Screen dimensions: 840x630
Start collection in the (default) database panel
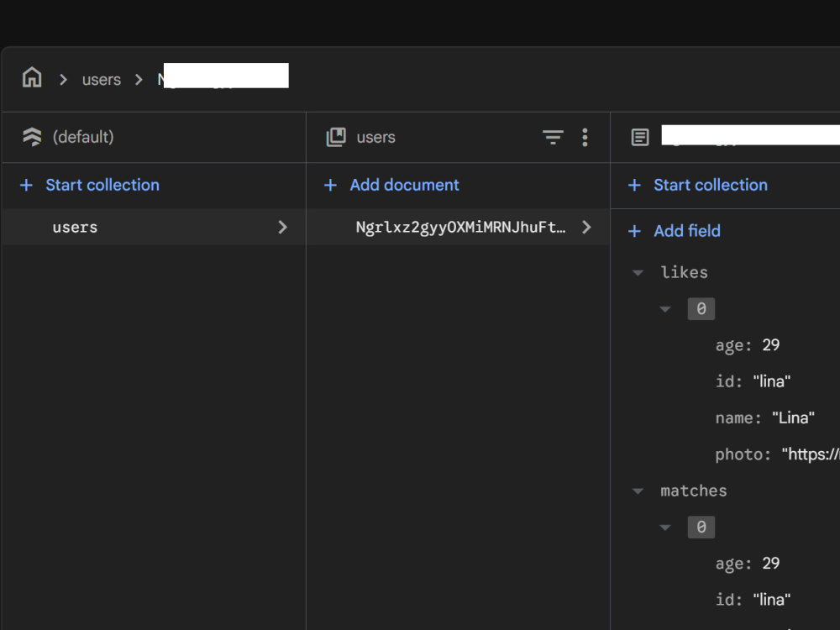90,185
